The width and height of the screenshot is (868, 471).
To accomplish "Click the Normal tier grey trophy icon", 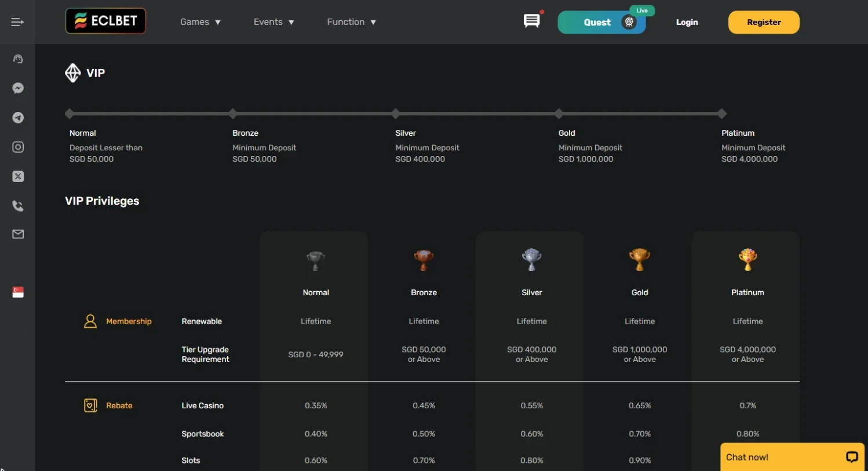I will [x=316, y=260].
